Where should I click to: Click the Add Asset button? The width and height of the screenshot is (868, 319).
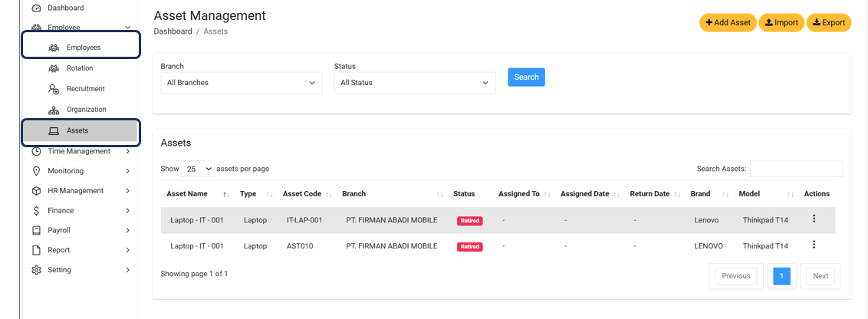tap(728, 23)
